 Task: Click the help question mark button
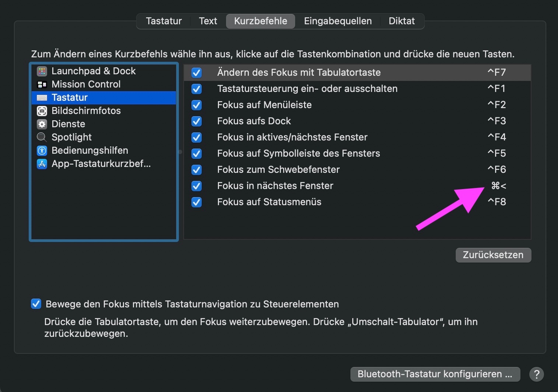point(536,374)
